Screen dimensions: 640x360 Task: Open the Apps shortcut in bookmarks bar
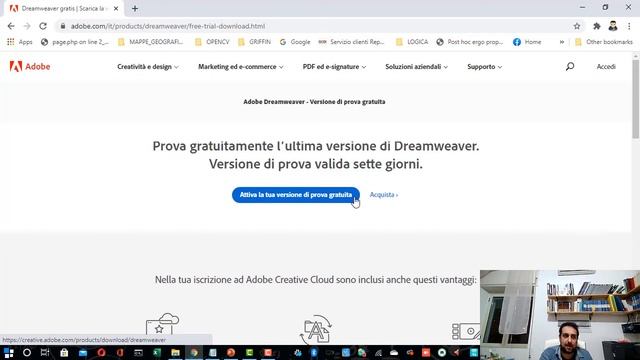pos(20,42)
